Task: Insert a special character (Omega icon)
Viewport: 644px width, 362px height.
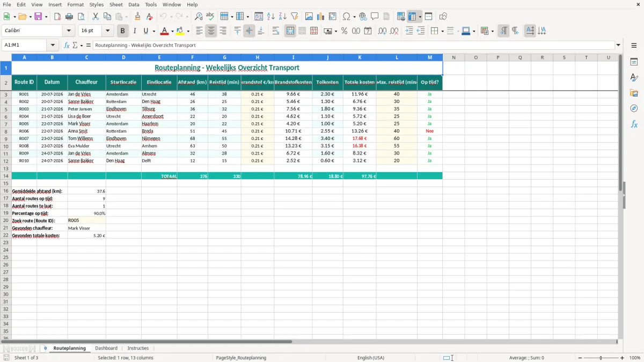Action: (346, 17)
